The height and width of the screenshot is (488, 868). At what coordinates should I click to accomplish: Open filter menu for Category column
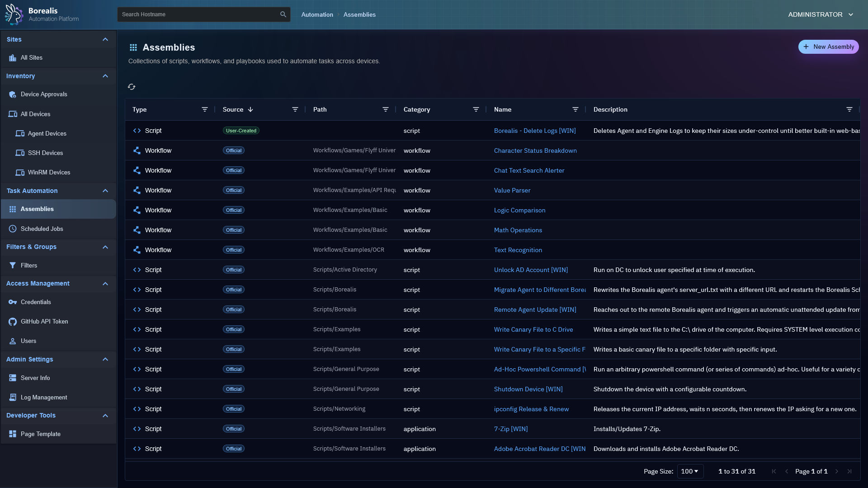476,109
